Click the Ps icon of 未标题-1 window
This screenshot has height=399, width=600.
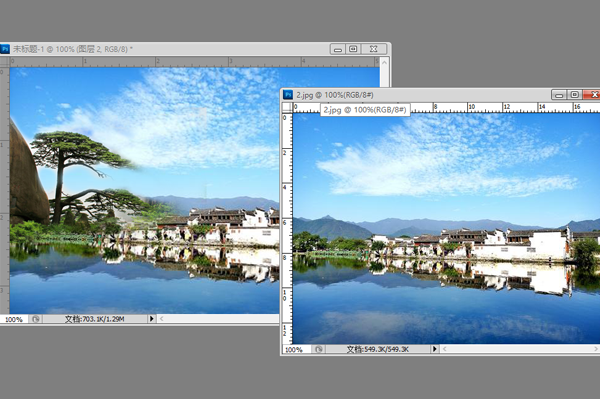pyautogui.click(x=5, y=49)
